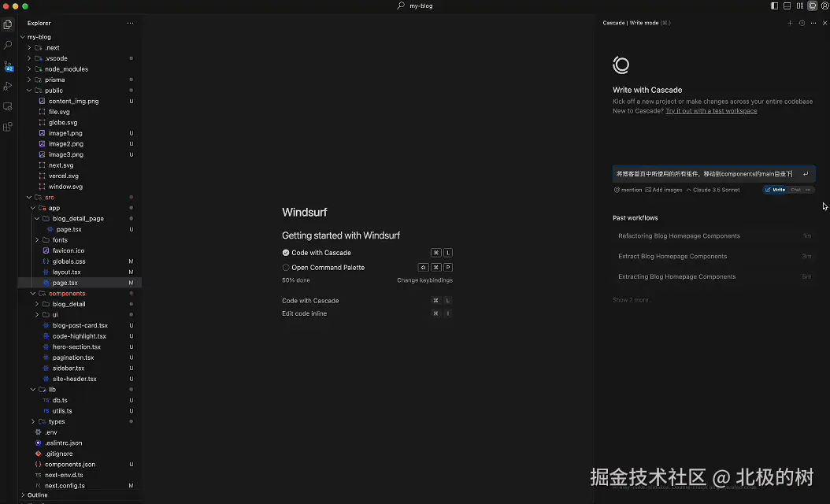
Task: Expand the types folder
Action: tap(33, 421)
